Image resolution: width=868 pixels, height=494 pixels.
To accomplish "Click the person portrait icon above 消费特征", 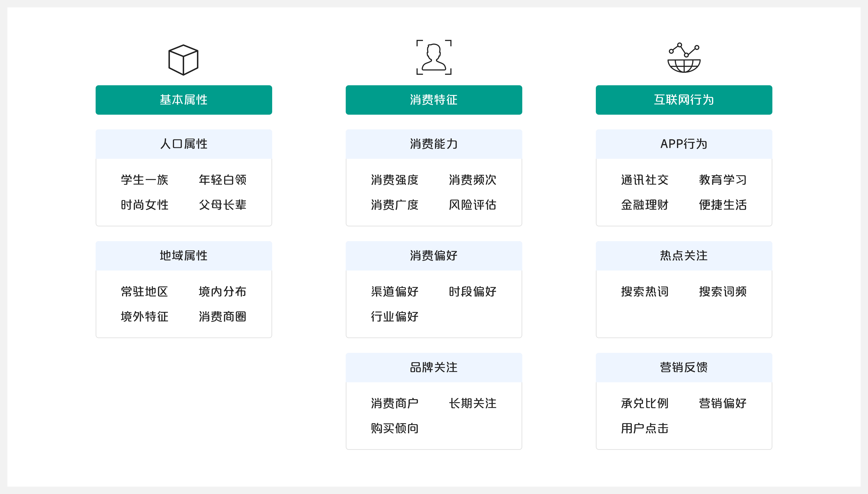I will (x=434, y=57).
